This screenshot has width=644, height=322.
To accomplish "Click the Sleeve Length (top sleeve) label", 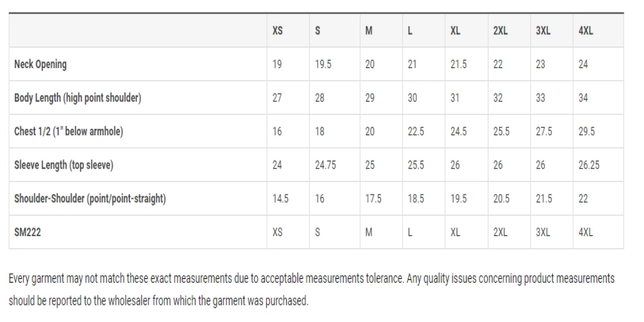I will (x=64, y=165).
